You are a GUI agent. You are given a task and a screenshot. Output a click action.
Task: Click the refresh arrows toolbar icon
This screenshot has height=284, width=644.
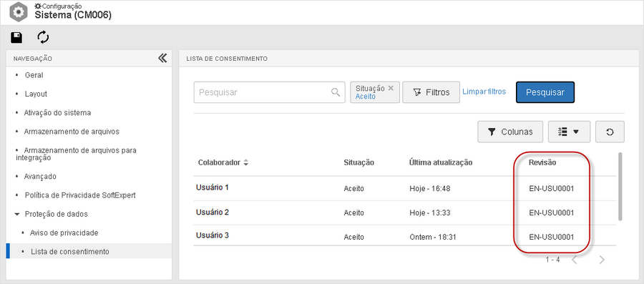click(x=43, y=37)
